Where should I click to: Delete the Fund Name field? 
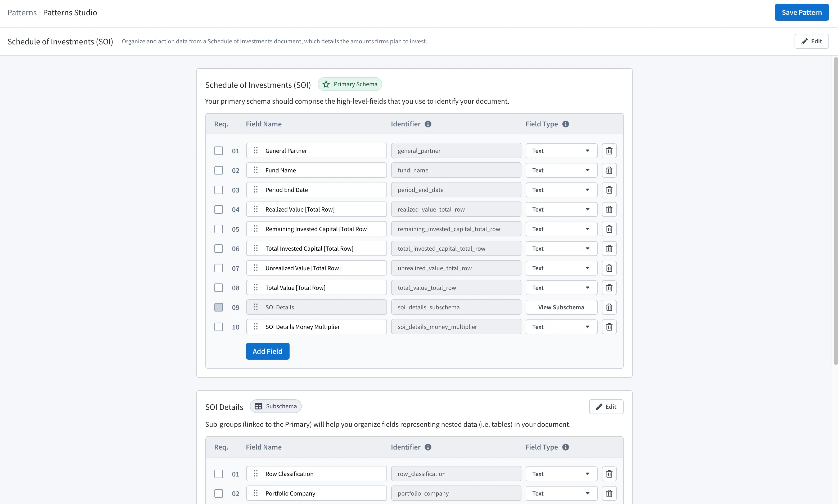pyautogui.click(x=609, y=170)
